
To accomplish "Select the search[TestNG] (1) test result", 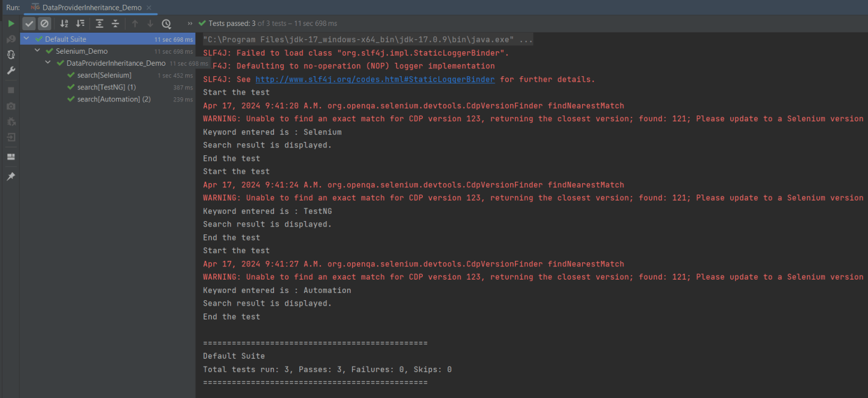I will (x=107, y=87).
